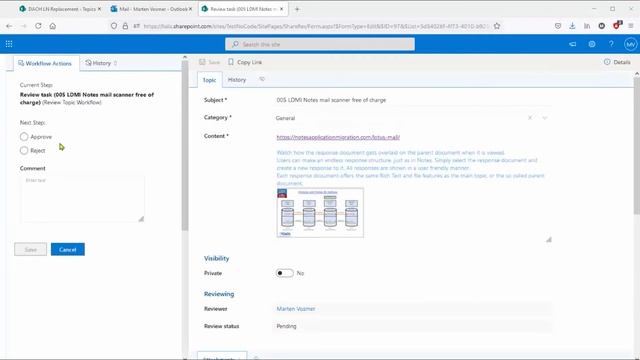Click Save in the form toolbar
The width and height of the screenshot is (640, 360).
pyautogui.click(x=209, y=62)
